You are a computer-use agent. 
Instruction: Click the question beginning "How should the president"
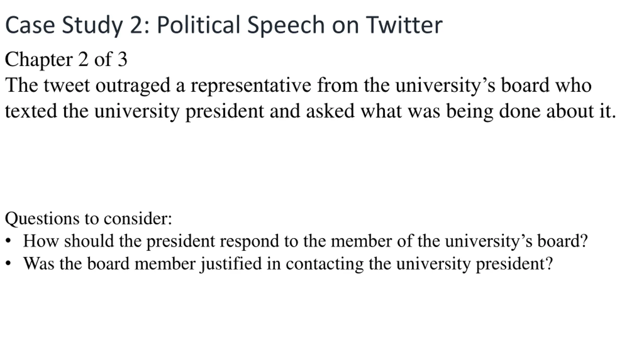[305, 241]
